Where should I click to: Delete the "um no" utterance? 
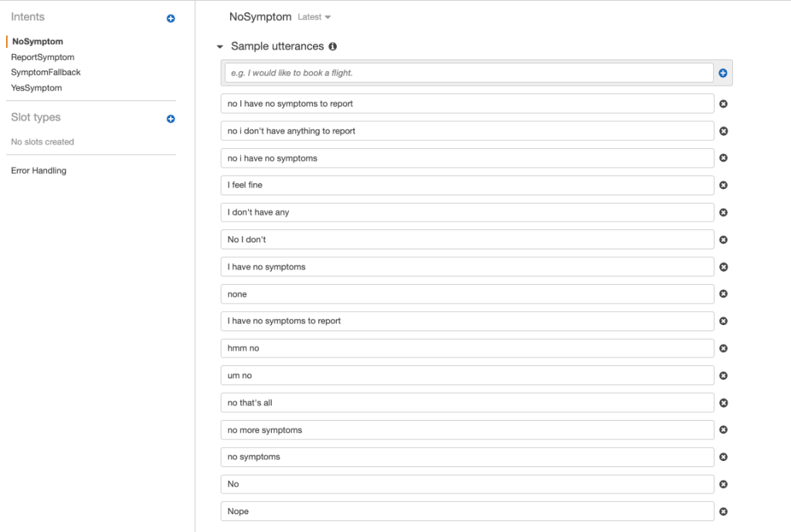click(723, 375)
